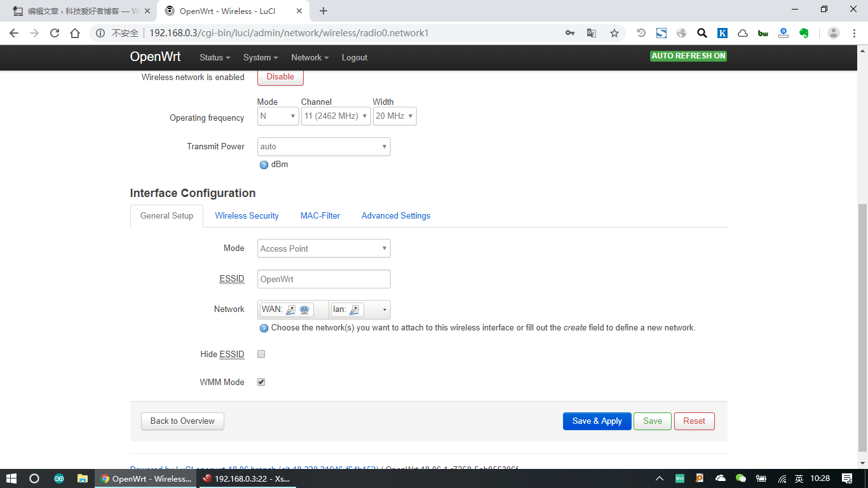The image size is (868, 488).
Task: Reload the page with the refresh icon
Action: 55,33
